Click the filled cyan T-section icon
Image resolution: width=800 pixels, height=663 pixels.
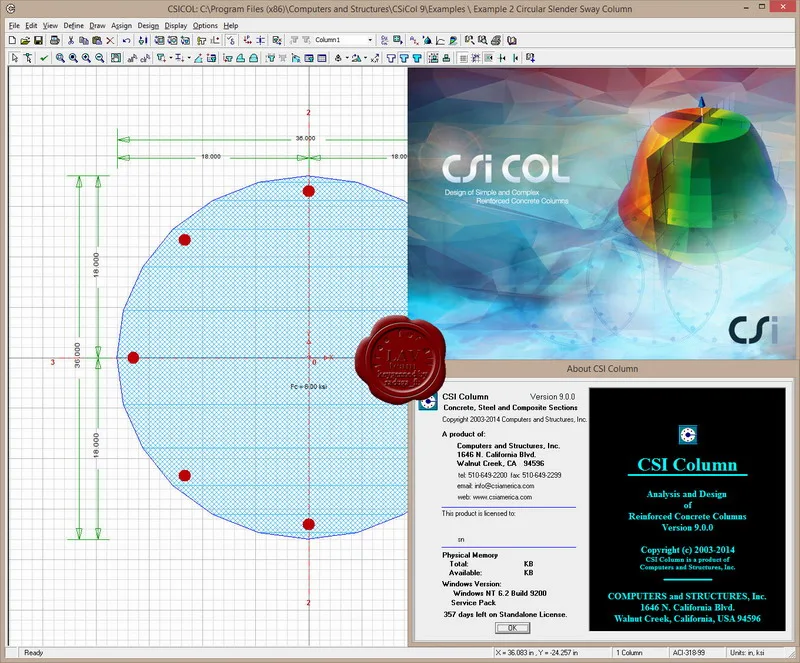coord(417,58)
